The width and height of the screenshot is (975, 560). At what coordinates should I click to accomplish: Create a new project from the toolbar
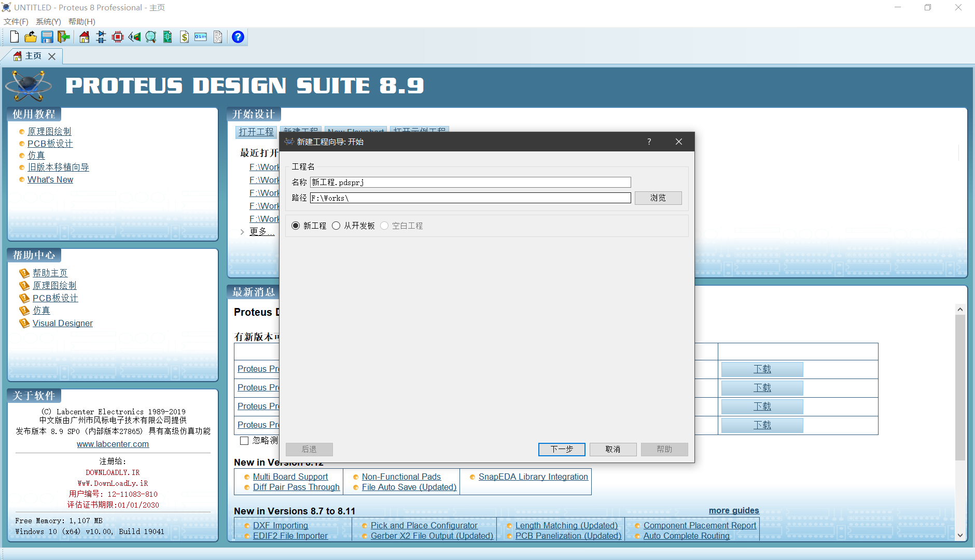[x=15, y=37]
